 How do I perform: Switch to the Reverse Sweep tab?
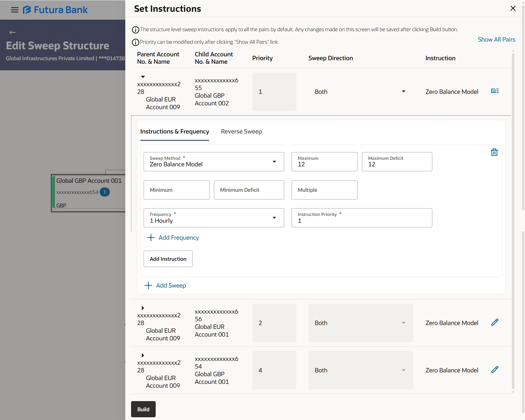241,132
